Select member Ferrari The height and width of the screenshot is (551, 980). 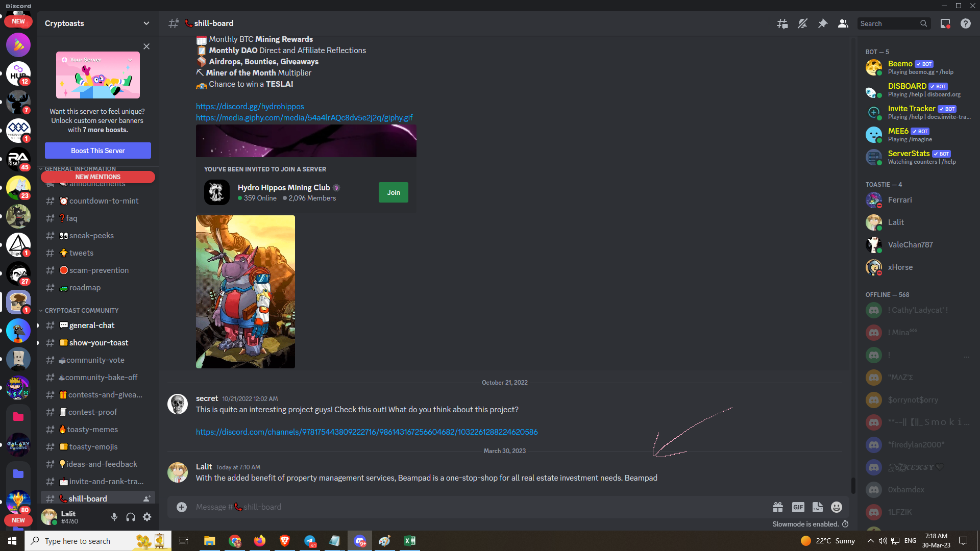click(918, 200)
